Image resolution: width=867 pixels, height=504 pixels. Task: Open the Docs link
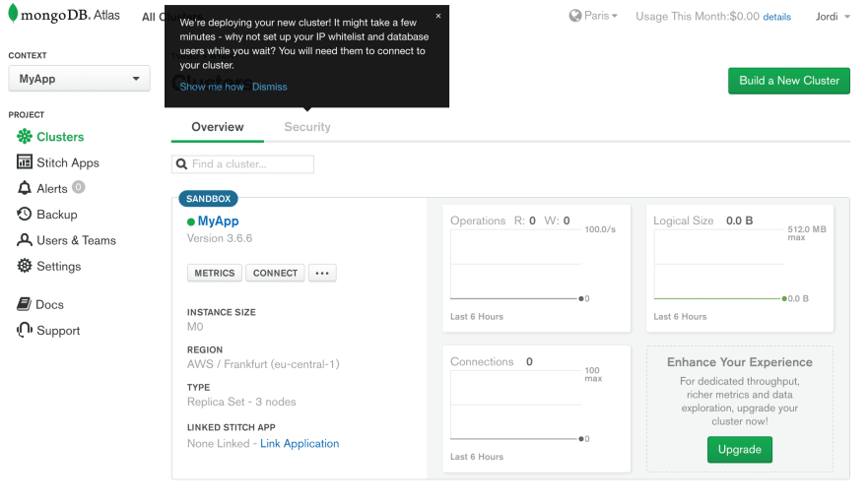point(49,304)
